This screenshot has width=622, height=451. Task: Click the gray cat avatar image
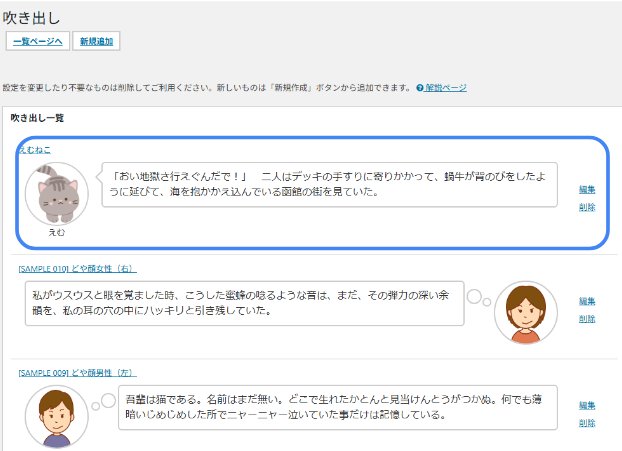coord(56,192)
